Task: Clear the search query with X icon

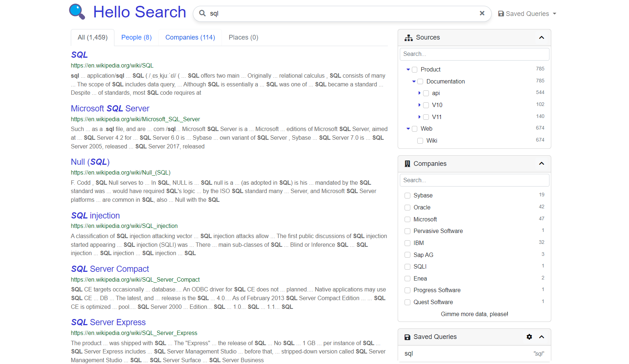Action: [482, 13]
